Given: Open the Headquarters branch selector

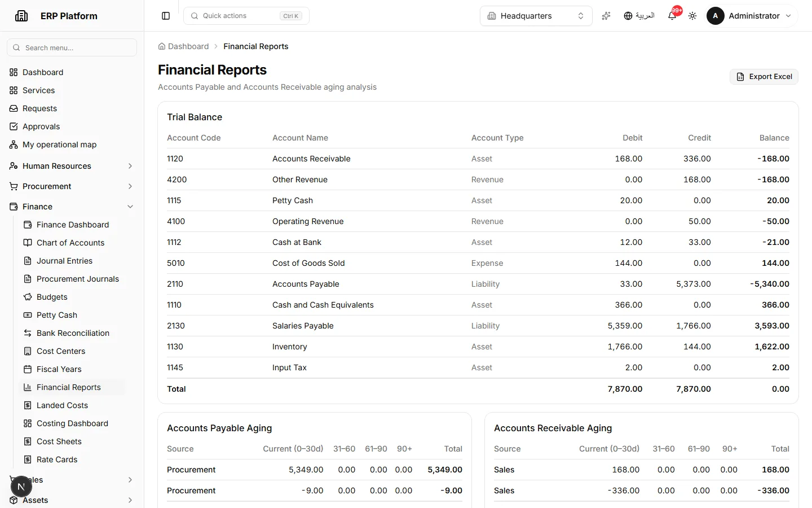Looking at the screenshot, I should click(x=536, y=16).
